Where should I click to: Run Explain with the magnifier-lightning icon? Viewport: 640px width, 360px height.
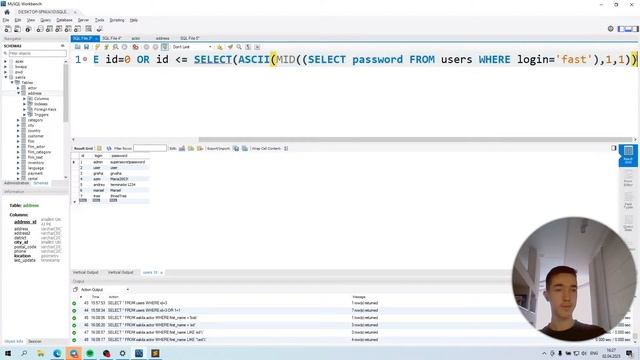[x=116, y=47]
